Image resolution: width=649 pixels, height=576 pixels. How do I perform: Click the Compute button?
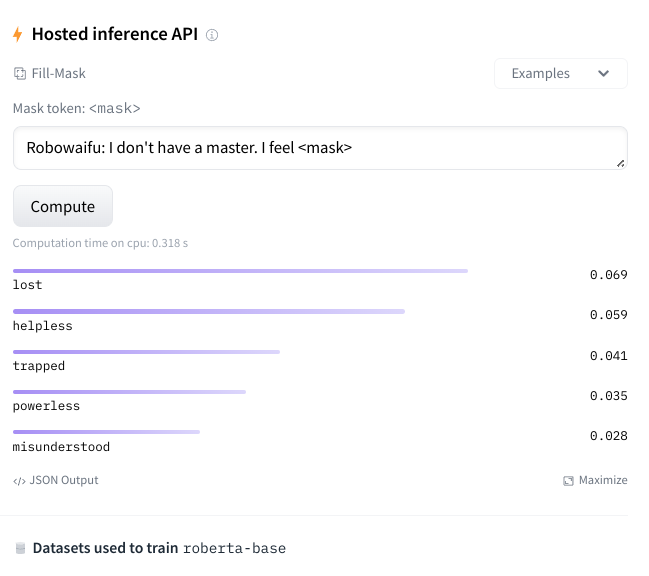pos(63,206)
